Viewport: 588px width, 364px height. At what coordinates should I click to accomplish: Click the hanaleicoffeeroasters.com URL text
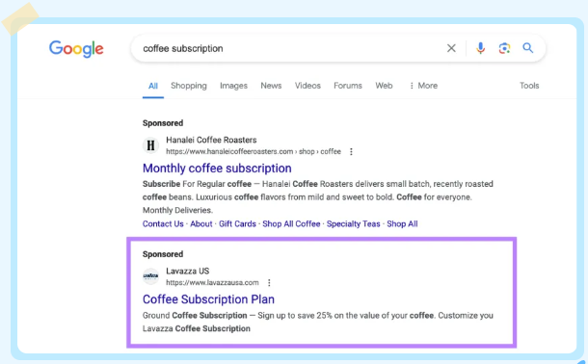pos(254,152)
